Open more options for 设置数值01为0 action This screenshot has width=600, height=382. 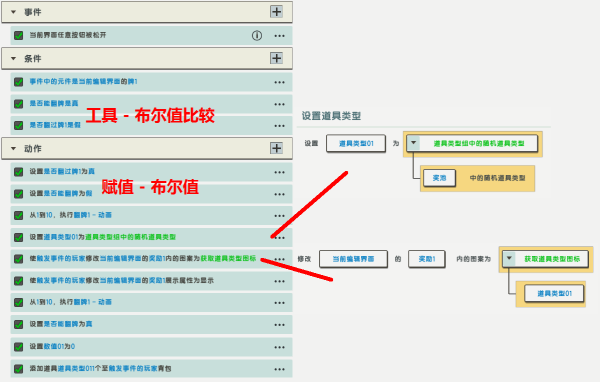(279, 348)
